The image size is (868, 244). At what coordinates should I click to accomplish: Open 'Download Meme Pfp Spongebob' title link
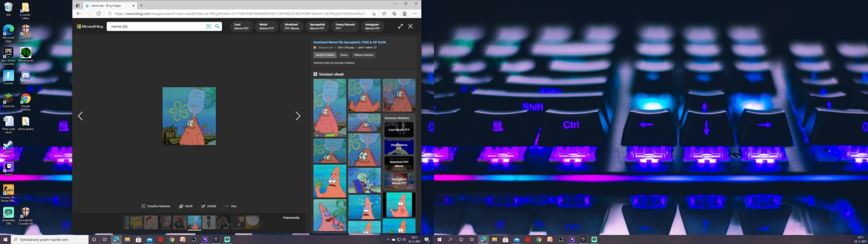click(x=349, y=42)
